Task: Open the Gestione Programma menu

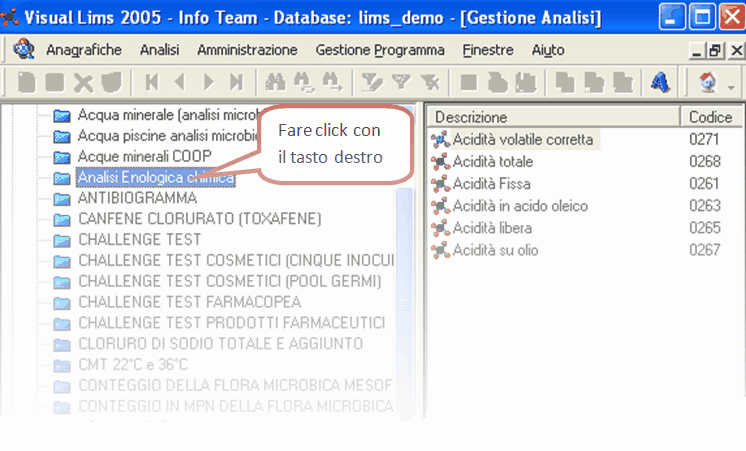Action: [x=380, y=50]
